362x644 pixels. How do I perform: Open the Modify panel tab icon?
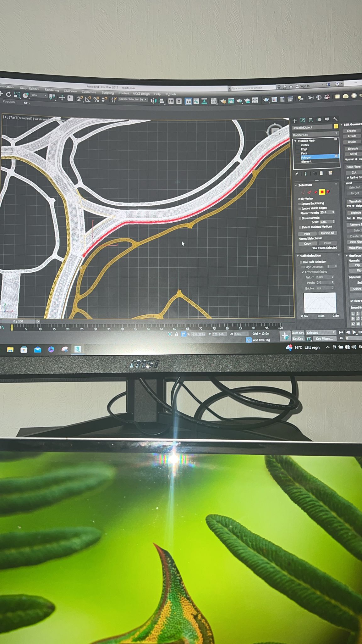[303, 120]
